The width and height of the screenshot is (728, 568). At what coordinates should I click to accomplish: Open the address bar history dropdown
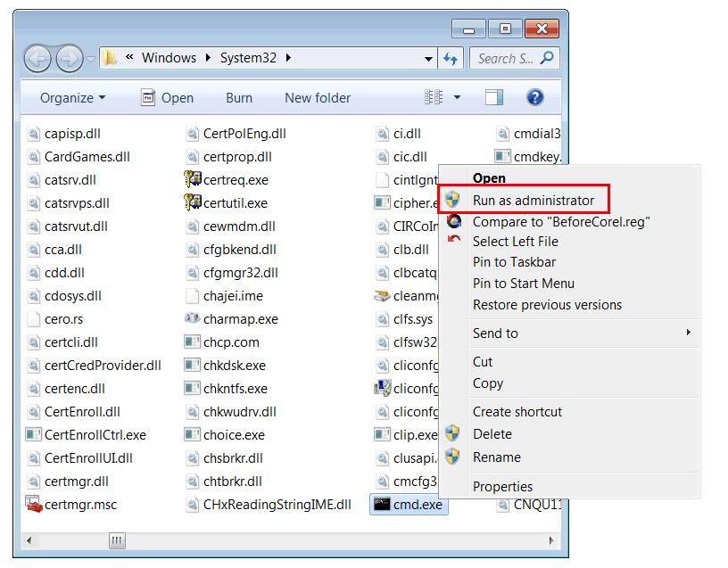click(x=428, y=59)
